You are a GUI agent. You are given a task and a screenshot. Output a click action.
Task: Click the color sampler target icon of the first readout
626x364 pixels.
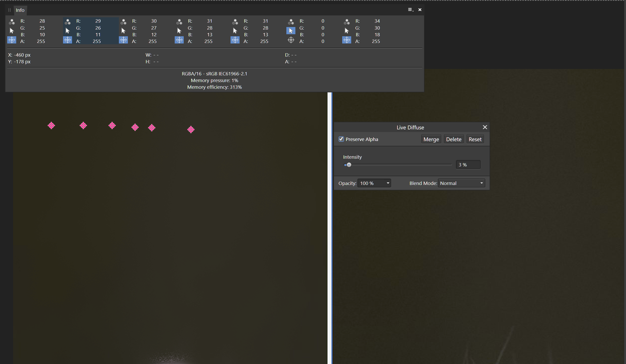coord(12,40)
